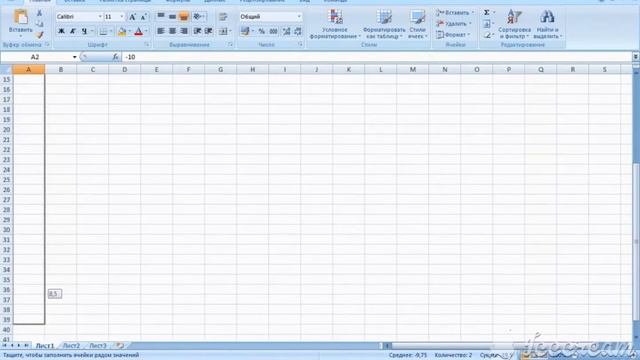Open the Calibri font name dropdown
Viewport: 640px width, 360px height.
click(100, 17)
